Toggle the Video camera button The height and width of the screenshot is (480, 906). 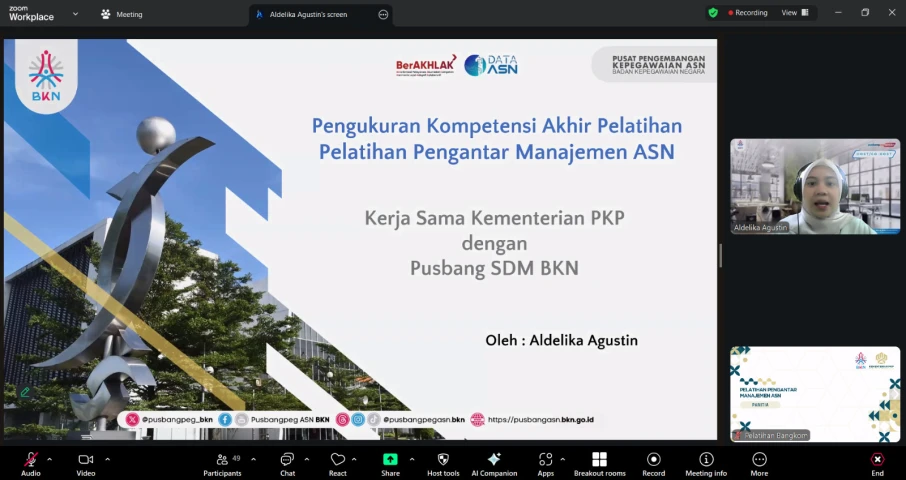tap(86, 464)
